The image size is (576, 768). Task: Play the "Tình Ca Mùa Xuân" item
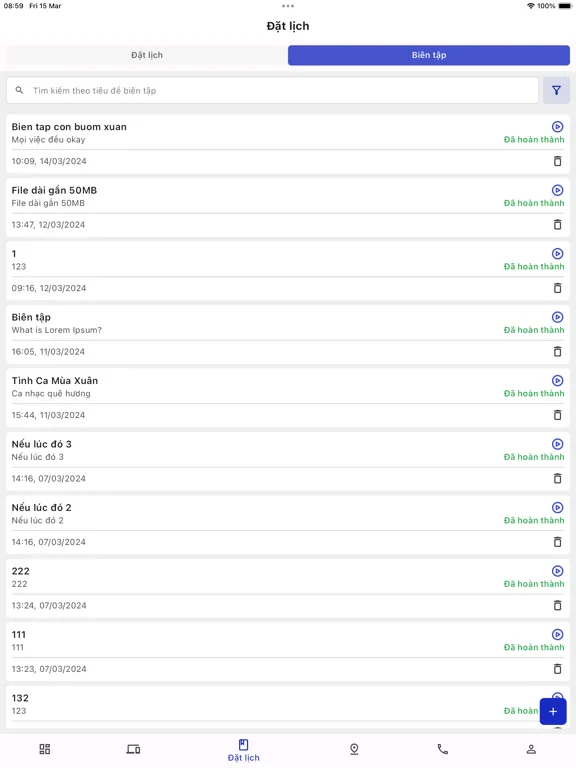tap(557, 381)
